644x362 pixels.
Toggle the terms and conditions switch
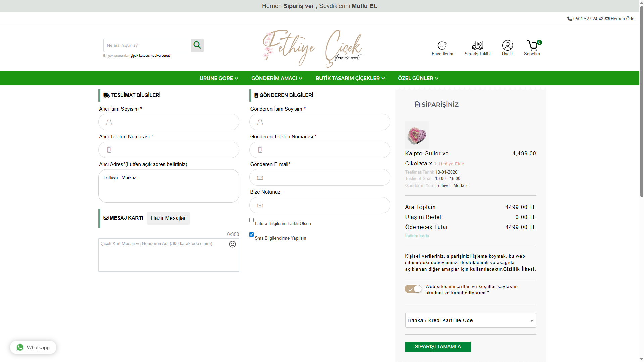coord(413,289)
